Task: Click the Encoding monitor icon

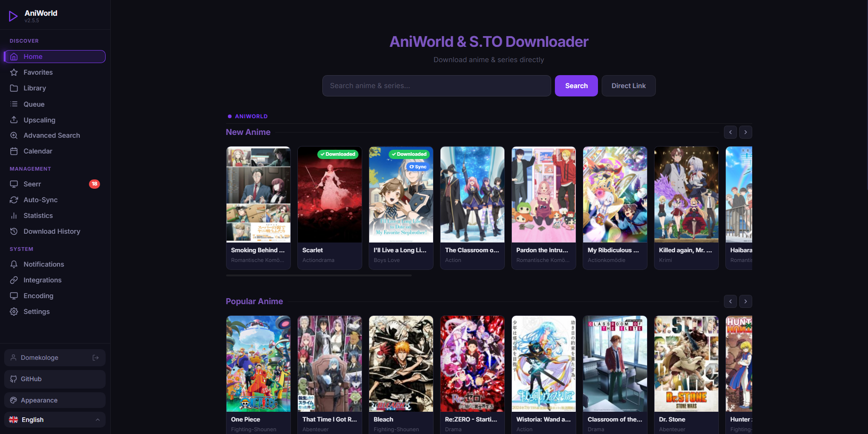Action: (14, 296)
